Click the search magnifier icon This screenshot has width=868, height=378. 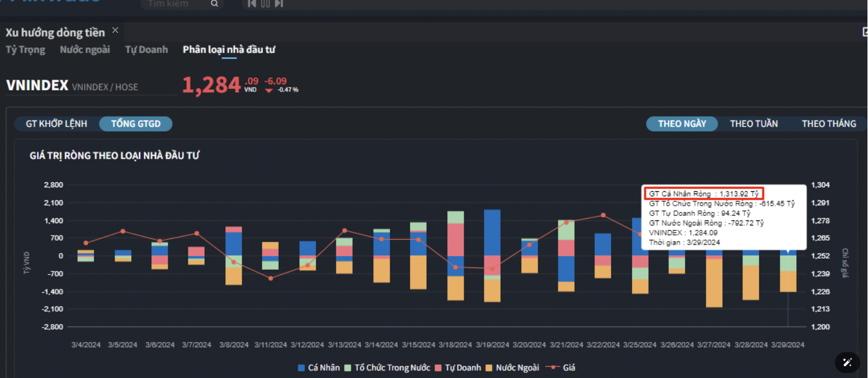(214, 4)
